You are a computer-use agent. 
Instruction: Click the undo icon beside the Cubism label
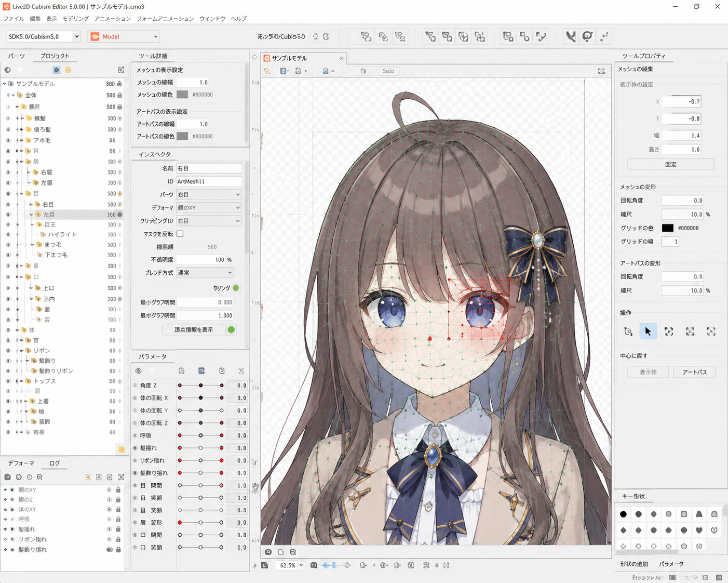pos(315,36)
